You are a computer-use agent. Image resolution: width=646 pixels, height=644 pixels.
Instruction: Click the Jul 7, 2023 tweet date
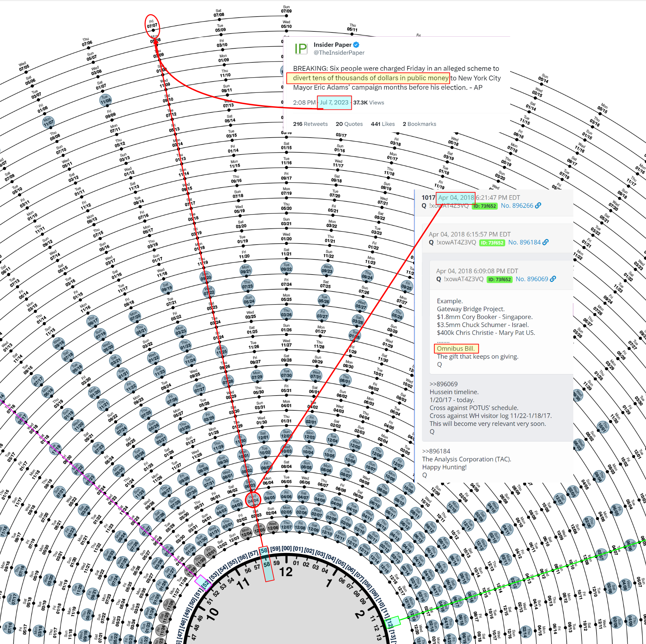coord(334,103)
